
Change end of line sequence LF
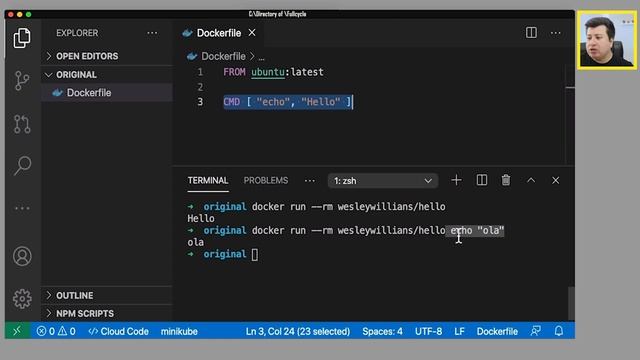[x=459, y=331]
